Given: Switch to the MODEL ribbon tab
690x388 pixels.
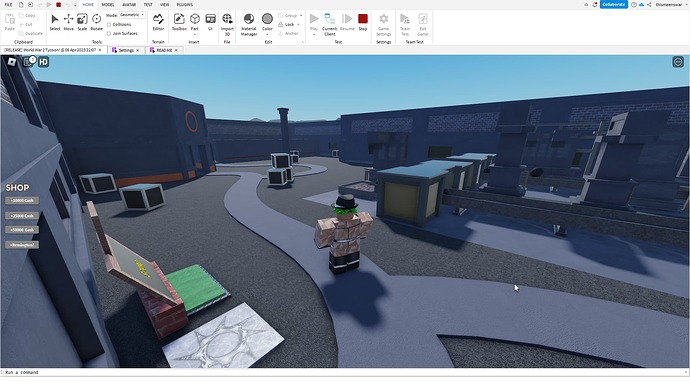Looking at the screenshot, I should click(x=108, y=4).
